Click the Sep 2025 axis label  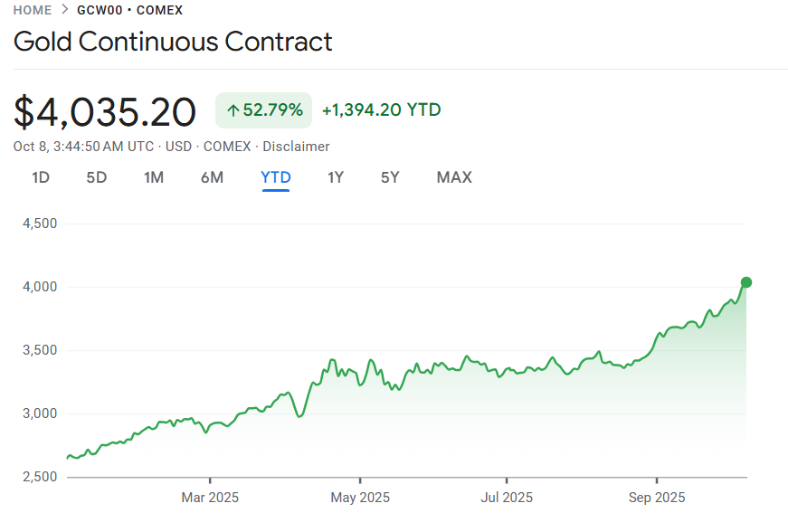pos(656,498)
